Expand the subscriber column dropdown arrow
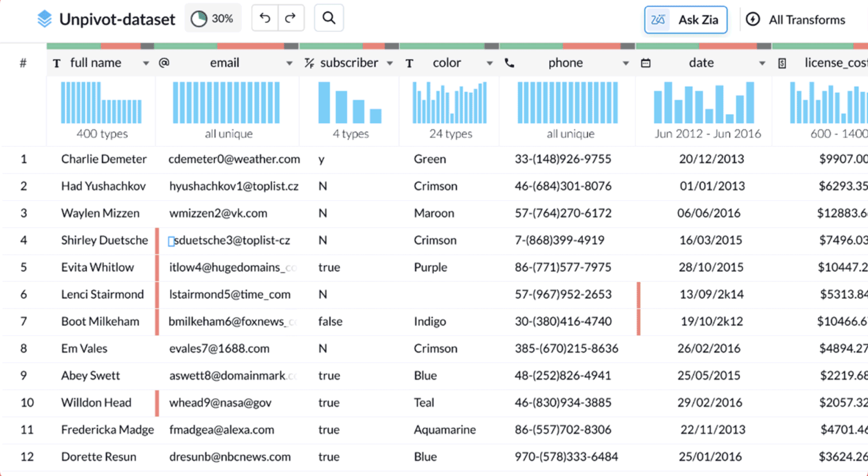The height and width of the screenshot is (476, 868). point(390,63)
